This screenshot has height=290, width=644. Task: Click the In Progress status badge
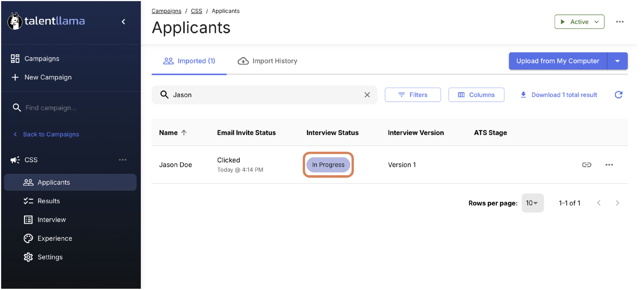pos(328,164)
